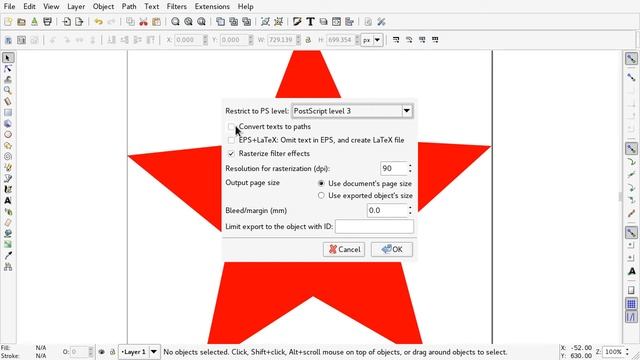The width and height of the screenshot is (640, 360).
Task: Select Use exported object's size
Action: tap(321, 196)
